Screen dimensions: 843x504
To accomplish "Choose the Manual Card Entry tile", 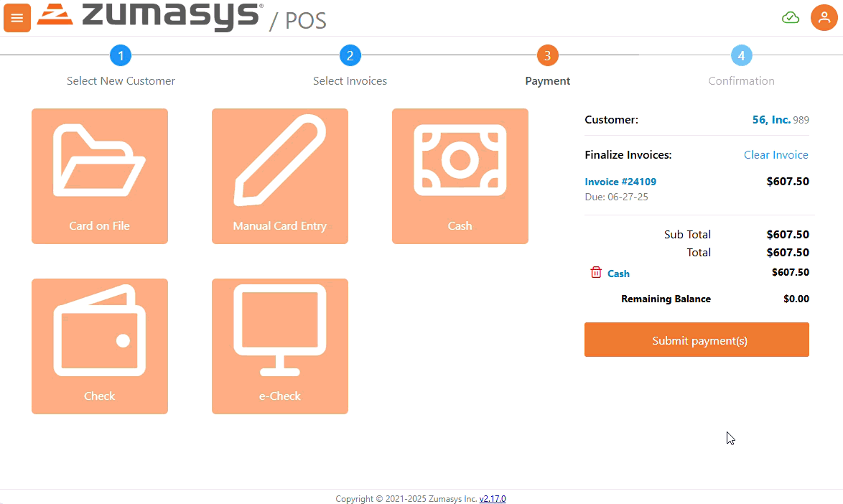I will pos(280,176).
